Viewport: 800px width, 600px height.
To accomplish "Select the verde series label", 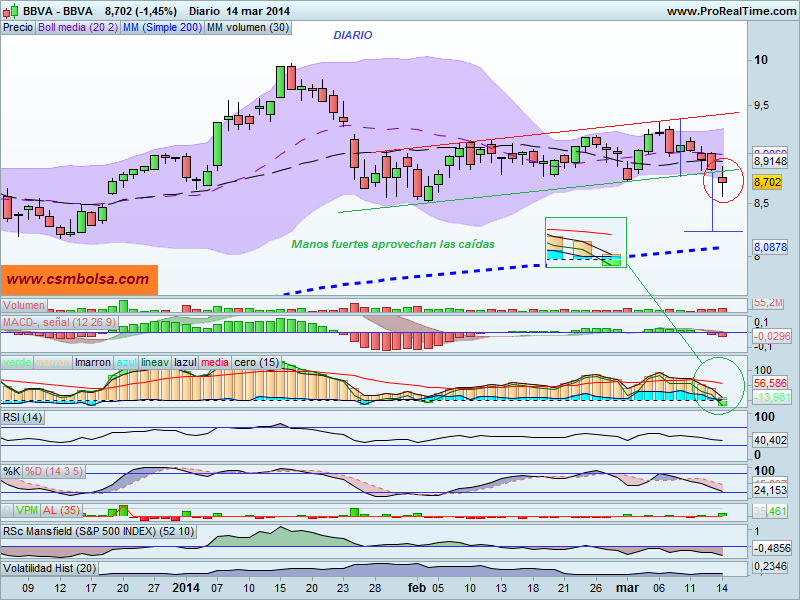I will click(17, 362).
